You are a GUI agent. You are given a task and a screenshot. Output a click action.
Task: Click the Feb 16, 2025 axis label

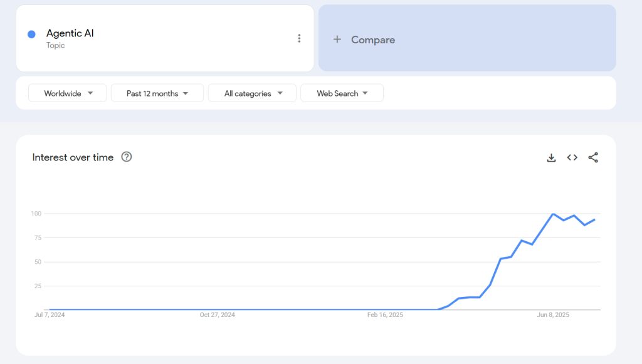coord(386,315)
